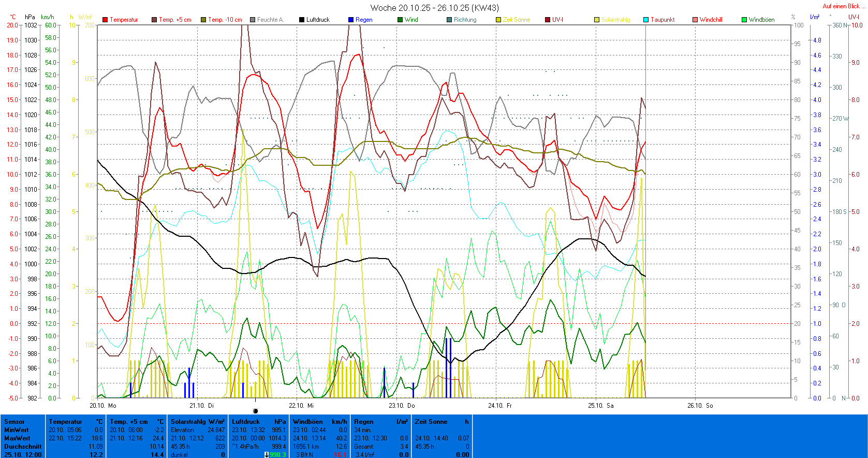
Task: Click the black Luftdruck legend square
Action: pos(302,20)
